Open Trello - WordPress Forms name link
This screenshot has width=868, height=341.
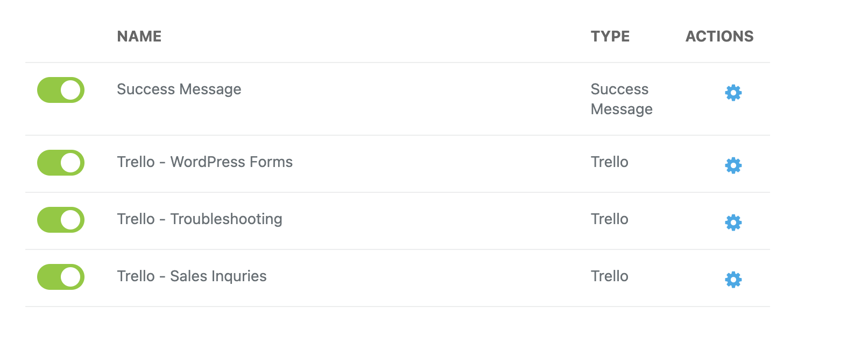pyautogui.click(x=204, y=162)
